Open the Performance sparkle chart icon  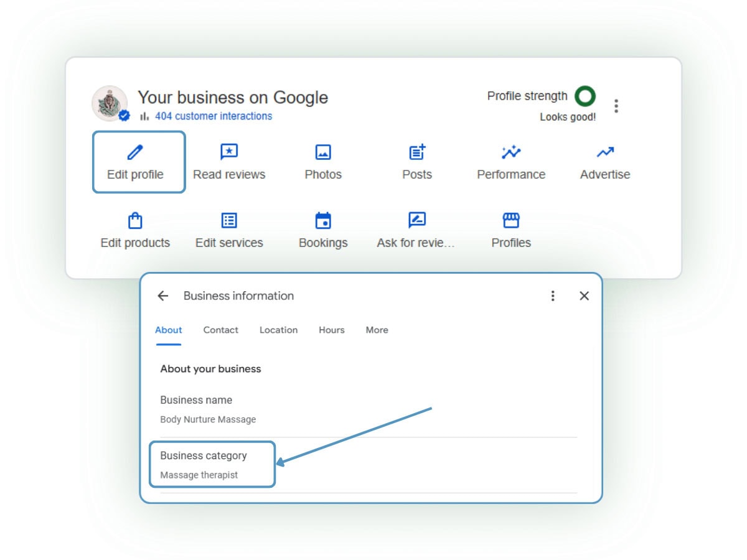(x=511, y=152)
